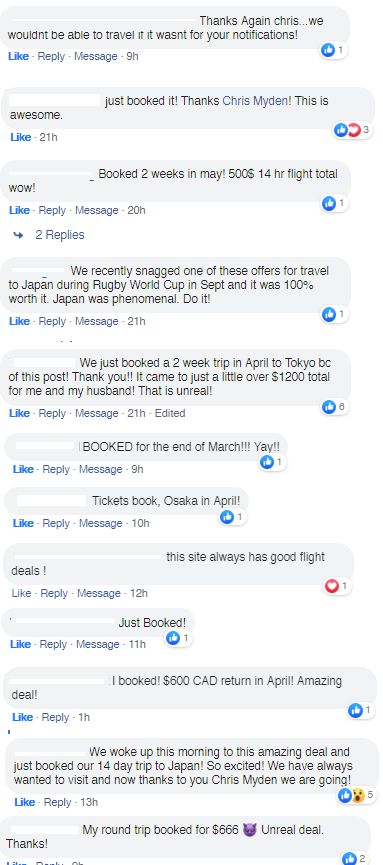Open 'Edited' history on Tokyo trip comment
The width and height of the screenshot is (383, 865).
coord(170,413)
